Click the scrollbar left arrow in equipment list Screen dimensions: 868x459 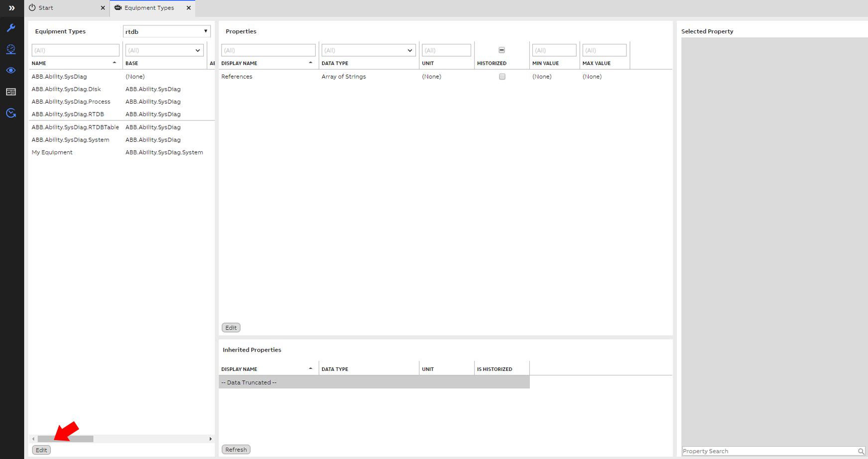pos(33,439)
